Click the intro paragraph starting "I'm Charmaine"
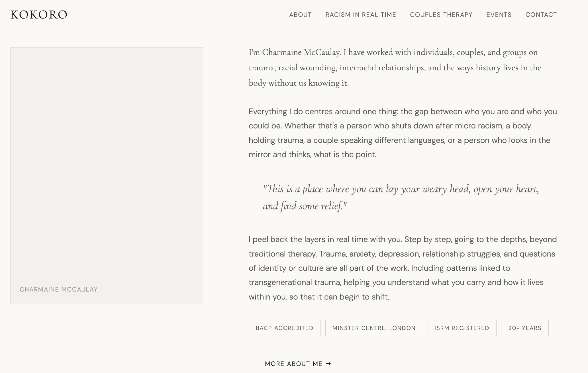588x373 pixels. (x=395, y=68)
